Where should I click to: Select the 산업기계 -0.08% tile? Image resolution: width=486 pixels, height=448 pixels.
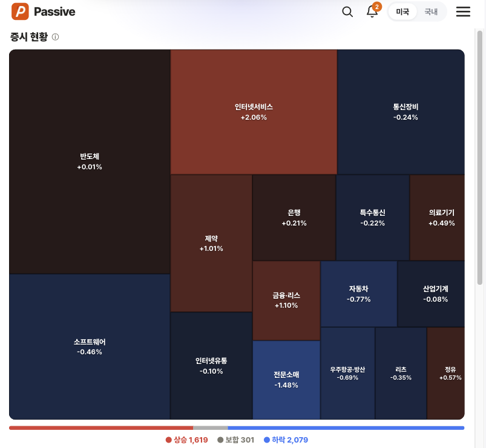[431, 294]
